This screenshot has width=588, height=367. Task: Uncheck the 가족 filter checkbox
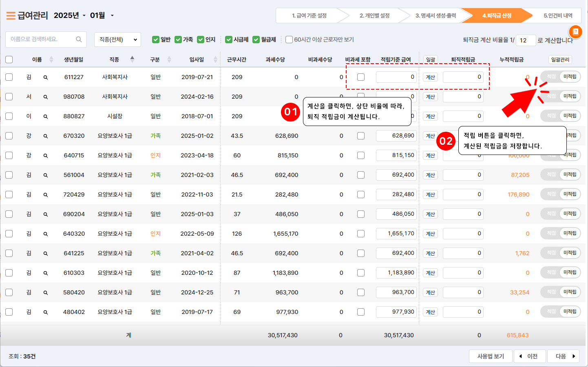178,40
